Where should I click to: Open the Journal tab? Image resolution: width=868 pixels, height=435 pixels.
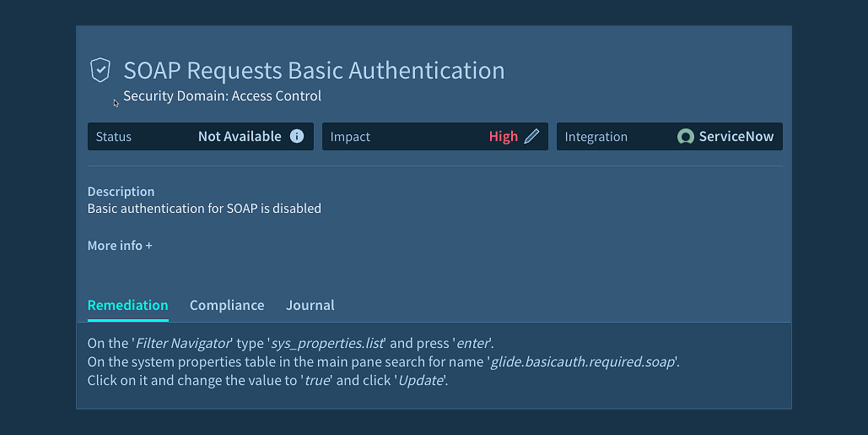310,305
